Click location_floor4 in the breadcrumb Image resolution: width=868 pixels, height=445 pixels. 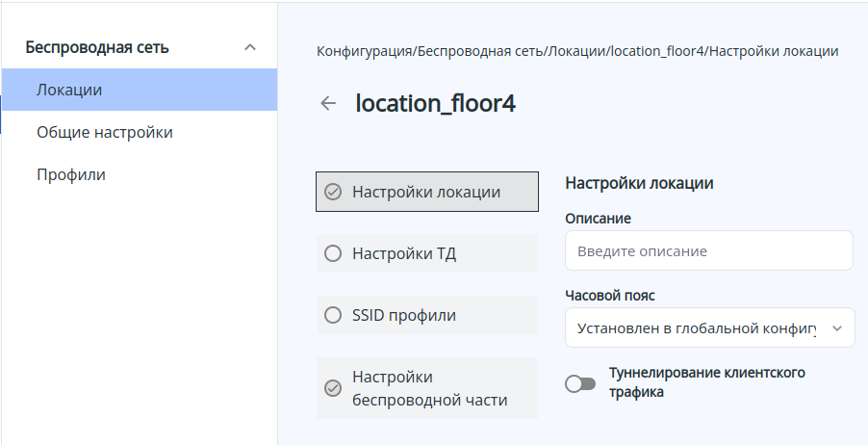pyautogui.click(x=656, y=51)
